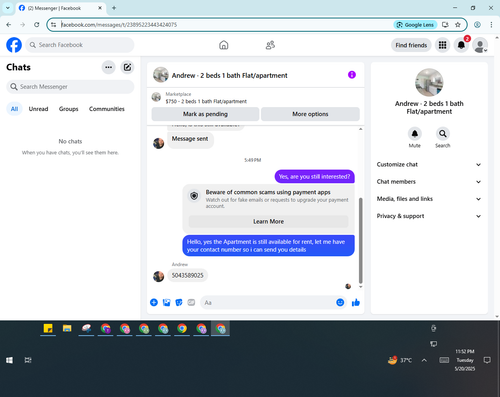This screenshot has width=500, height=397.
Task: Click More options button
Action: [x=310, y=114]
